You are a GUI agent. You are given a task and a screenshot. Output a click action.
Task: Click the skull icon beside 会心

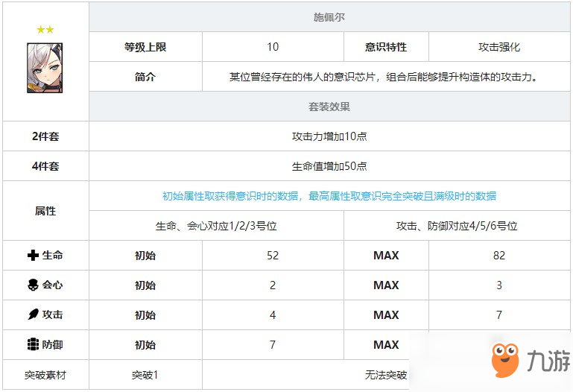click(32, 285)
